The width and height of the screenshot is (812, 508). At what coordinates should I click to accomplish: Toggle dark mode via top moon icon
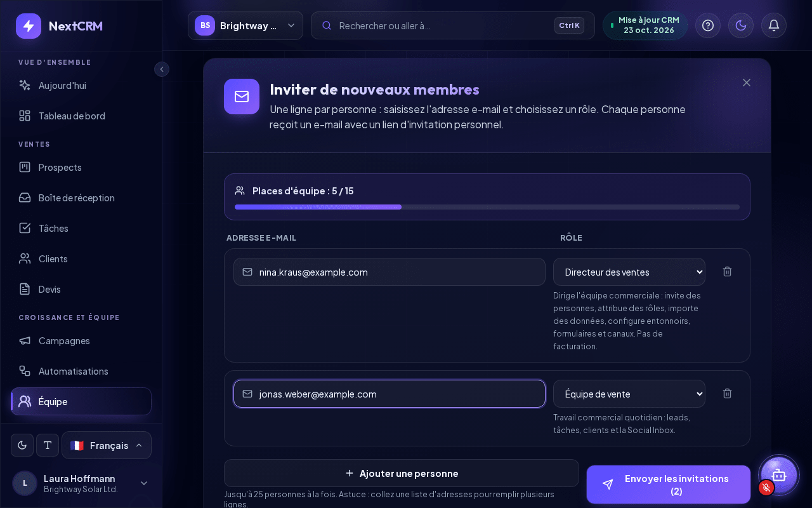click(741, 25)
